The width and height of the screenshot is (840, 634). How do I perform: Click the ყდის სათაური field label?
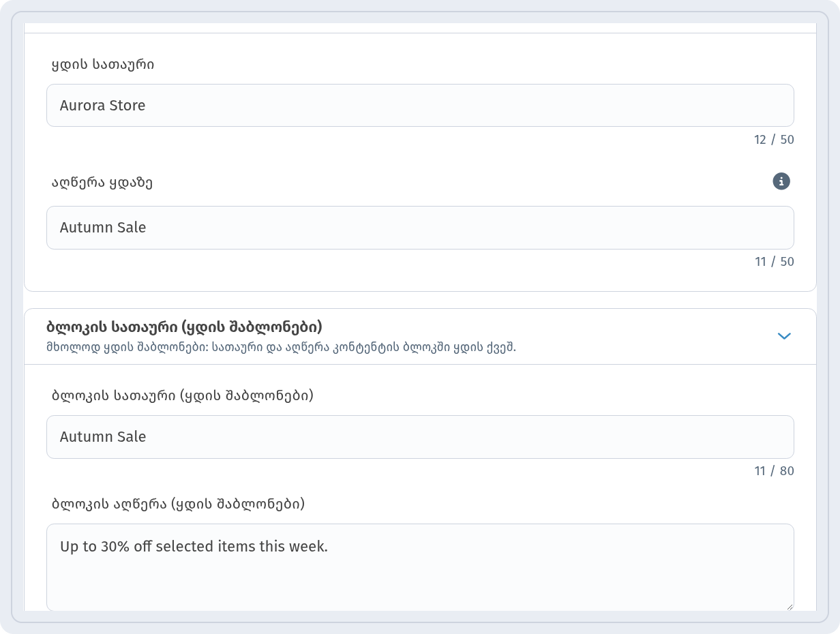tap(103, 65)
